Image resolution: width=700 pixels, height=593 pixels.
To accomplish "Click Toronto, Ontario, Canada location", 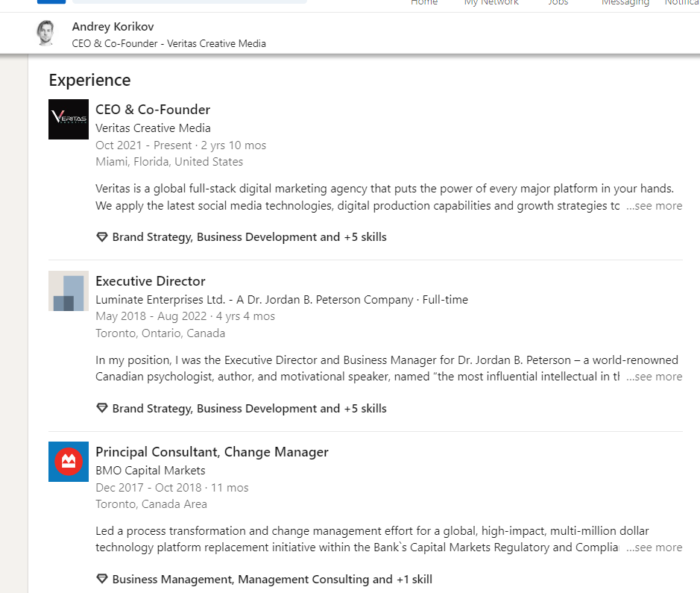I will [160, 333].
